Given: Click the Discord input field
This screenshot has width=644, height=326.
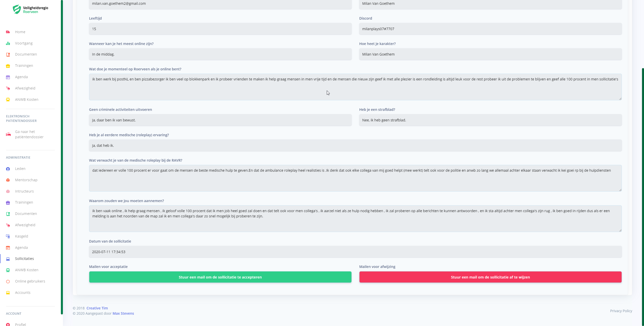Looking at the screenshot, I should point(490,29).
